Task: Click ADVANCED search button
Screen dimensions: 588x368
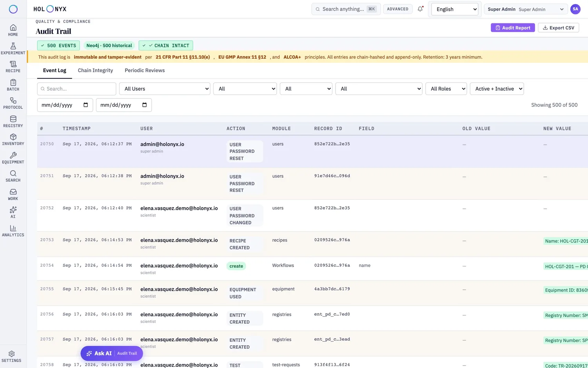Action: pyautogui.click(x=397, y=9)
